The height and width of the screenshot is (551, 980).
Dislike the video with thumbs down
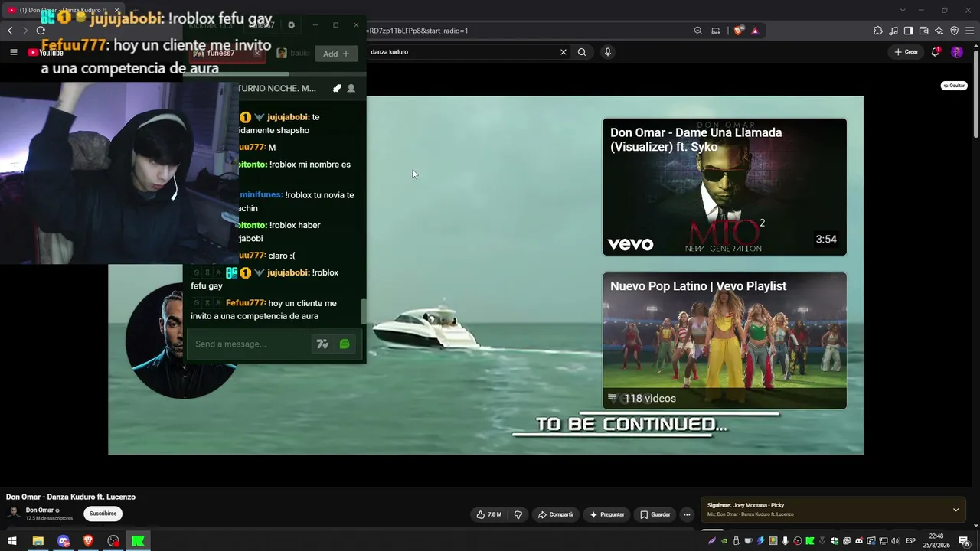coord(518,514)
